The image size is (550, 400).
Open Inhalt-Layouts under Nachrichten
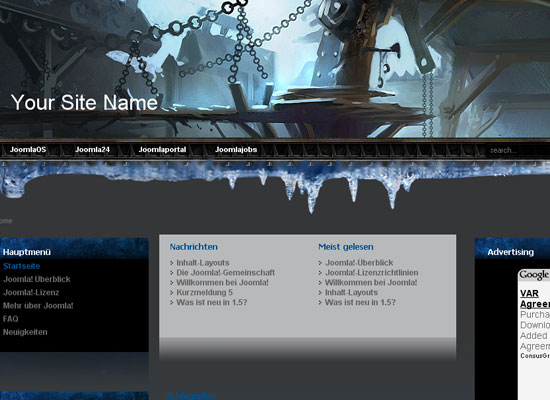coord(203,263)
